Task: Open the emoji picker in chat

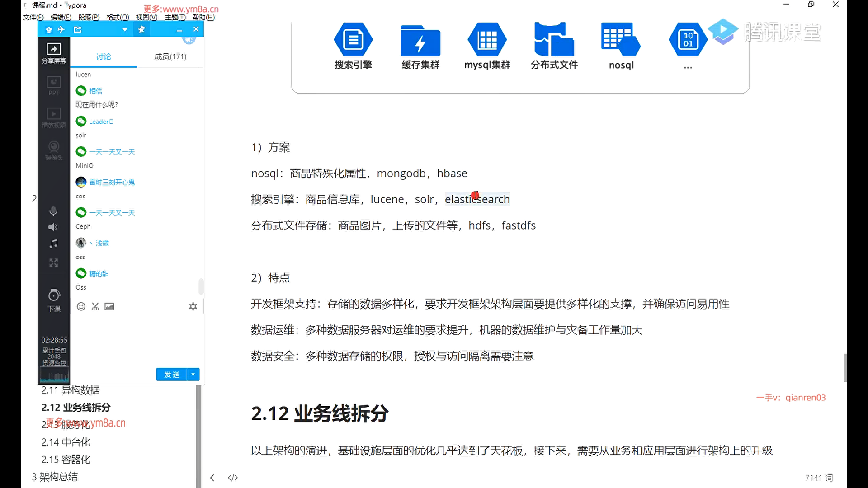Action: click(81, 306)
